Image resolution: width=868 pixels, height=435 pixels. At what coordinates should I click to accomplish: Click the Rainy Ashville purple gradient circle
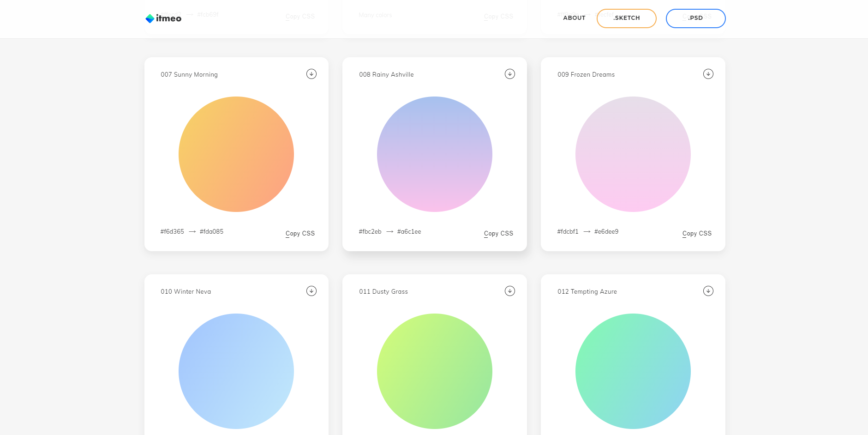435,154
